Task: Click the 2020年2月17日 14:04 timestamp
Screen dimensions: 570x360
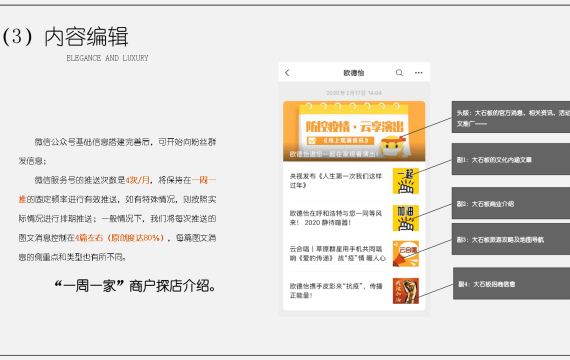Action: coord(354,93)
